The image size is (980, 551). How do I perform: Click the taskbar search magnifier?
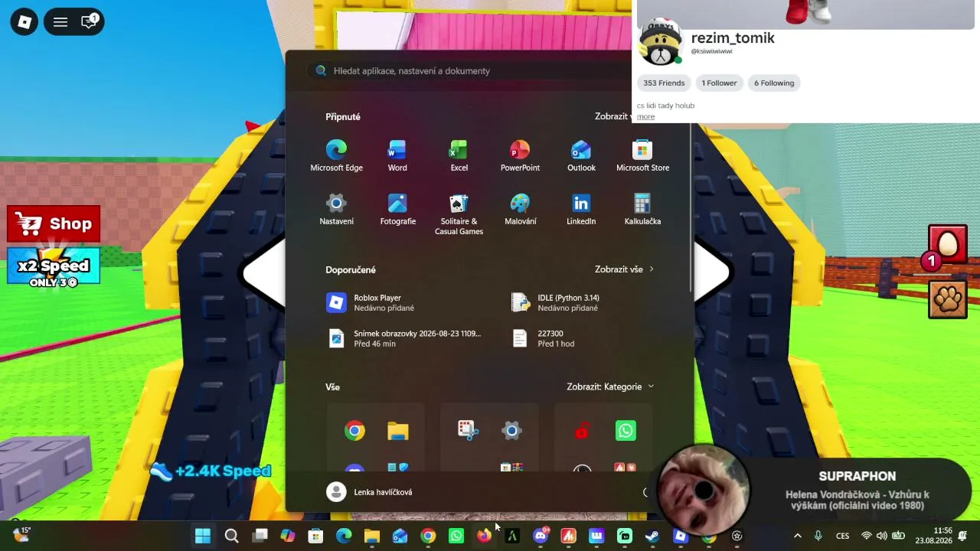tap(231, 536)
